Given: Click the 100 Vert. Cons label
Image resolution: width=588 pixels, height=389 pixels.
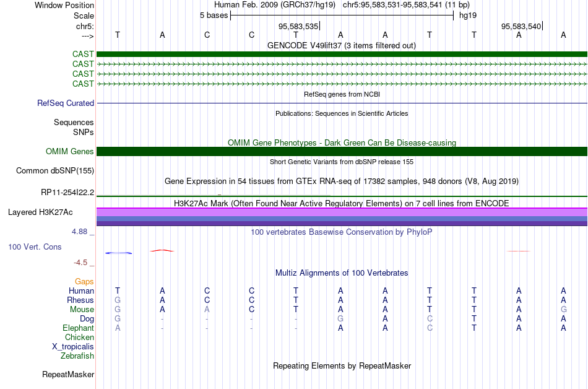Looking at the screenshot, I should (35, 247).
